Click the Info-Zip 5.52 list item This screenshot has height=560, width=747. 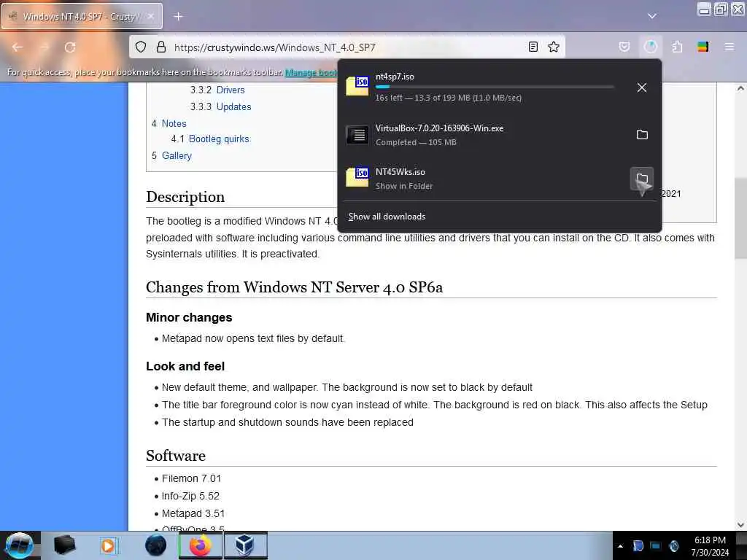click(190, 496)
